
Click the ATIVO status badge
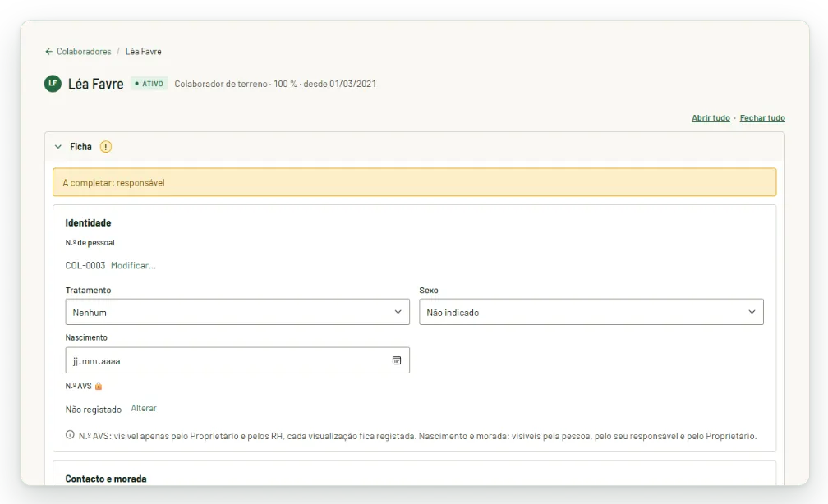(149, 84)
